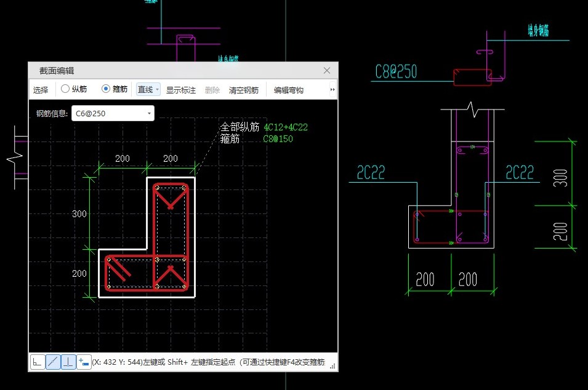Click the dialog resize grip
The image size is (588, 390).
click(332, 367)
